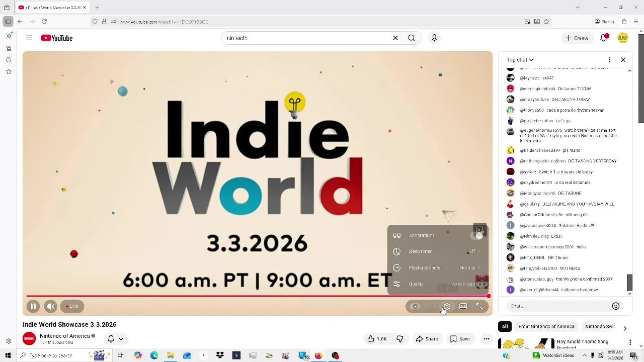Toggle the browser sidebar button
The height and width of the screenshot is (362, 644).
coord(8,22)
